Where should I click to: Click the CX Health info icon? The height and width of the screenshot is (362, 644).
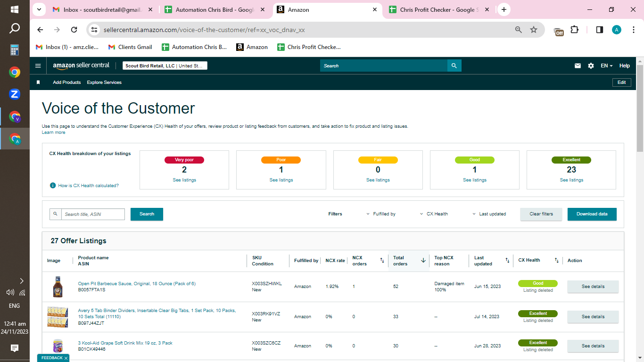click(x=53, y=186)
